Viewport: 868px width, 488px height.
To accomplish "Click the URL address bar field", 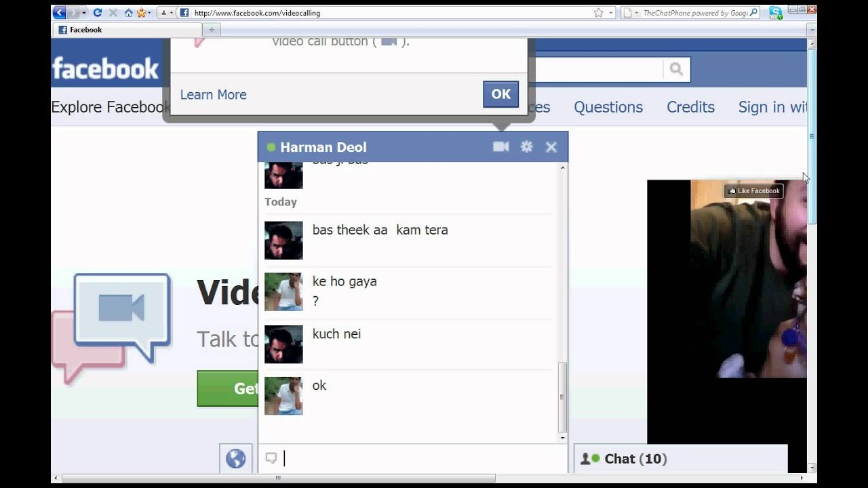I will click(390, 12).
